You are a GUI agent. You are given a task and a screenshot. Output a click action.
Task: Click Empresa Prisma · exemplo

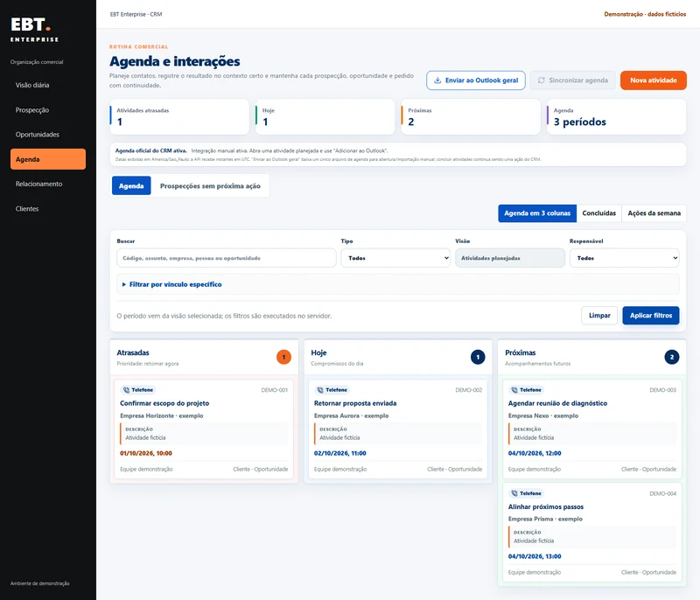coord(545,519)
